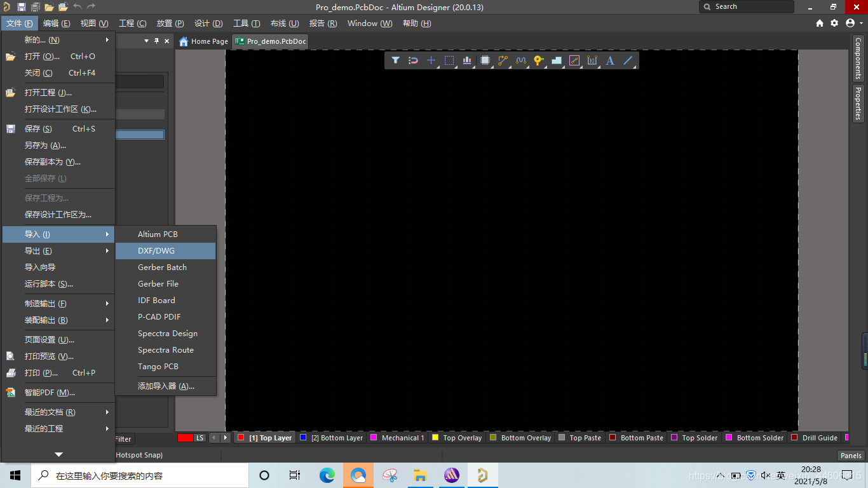Start interactive routing tool
Image resolution: width=868 pixels, height=488 pixels.
(503, 60)
